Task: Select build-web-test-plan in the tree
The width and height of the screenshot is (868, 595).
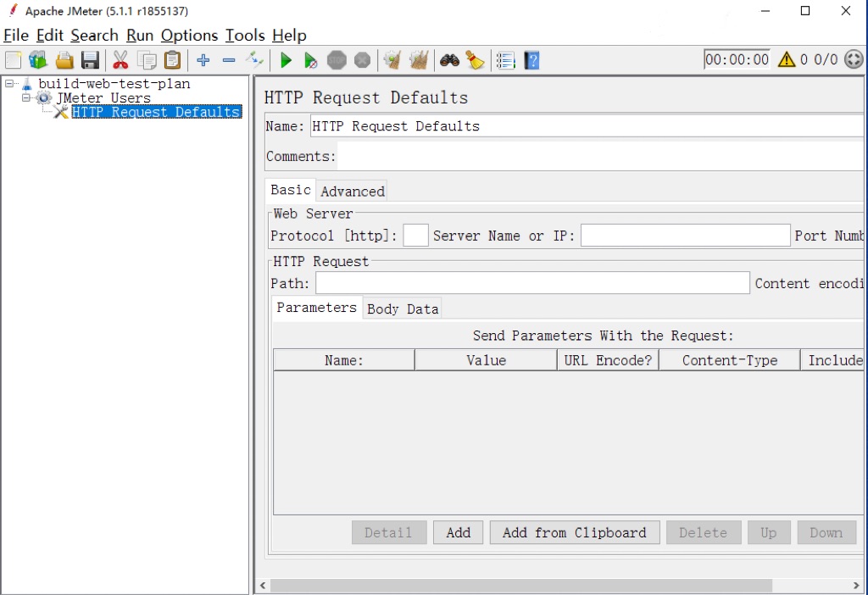Action: click(114, 84)
